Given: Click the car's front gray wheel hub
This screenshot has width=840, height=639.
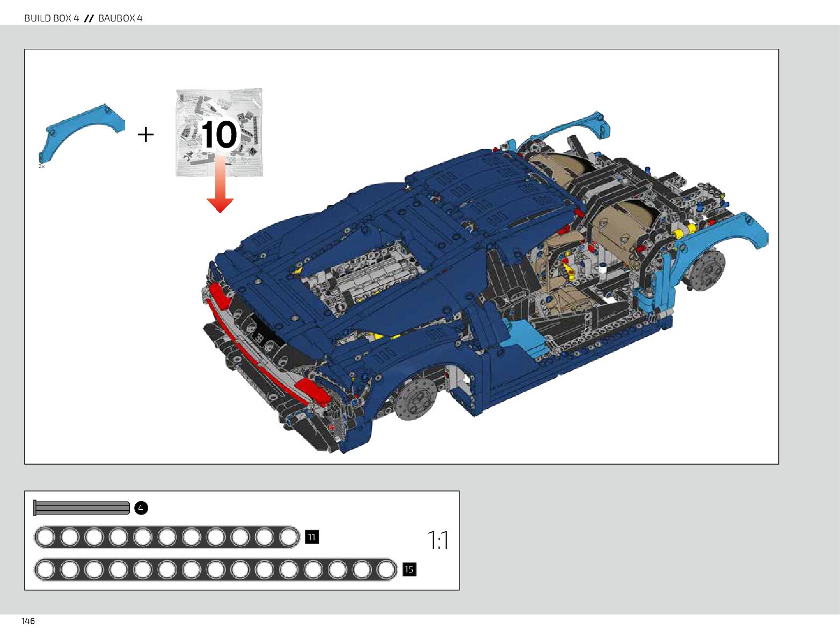Looking at the screenshot, I should (x=416, y=398).
